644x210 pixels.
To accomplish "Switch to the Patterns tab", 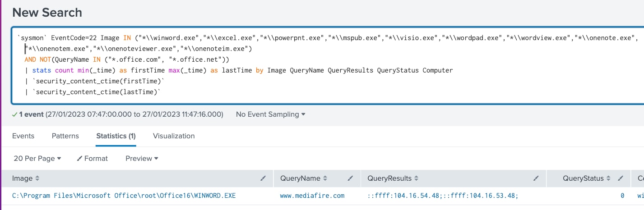I will (x=65, y=136).
